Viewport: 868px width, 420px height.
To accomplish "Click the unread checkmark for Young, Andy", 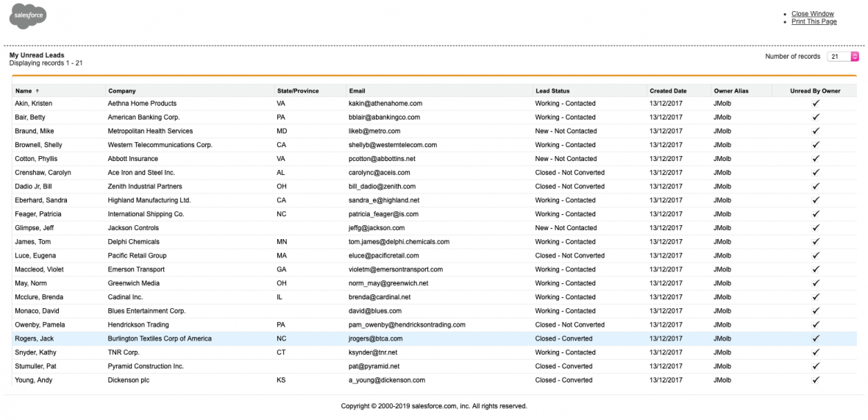I will click(x=816, y=380).
